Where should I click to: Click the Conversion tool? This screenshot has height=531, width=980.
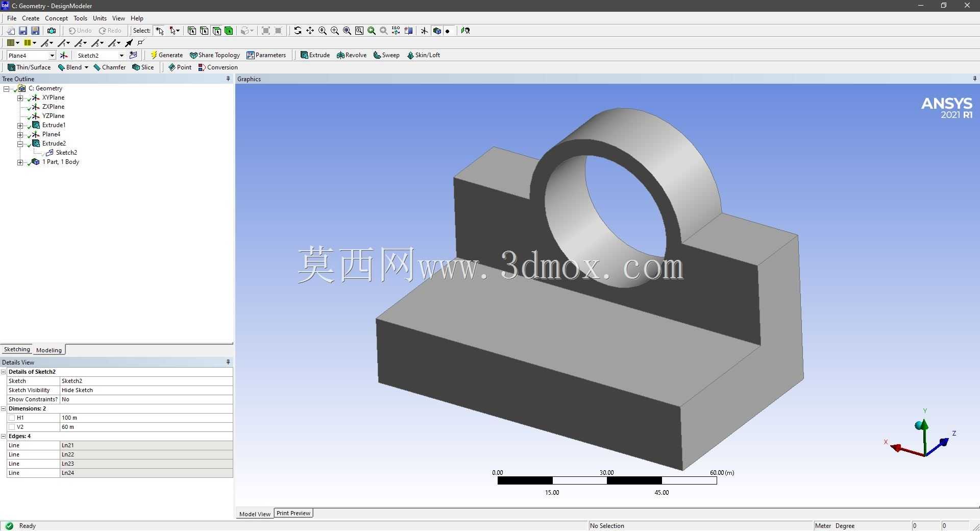point(218,67)
